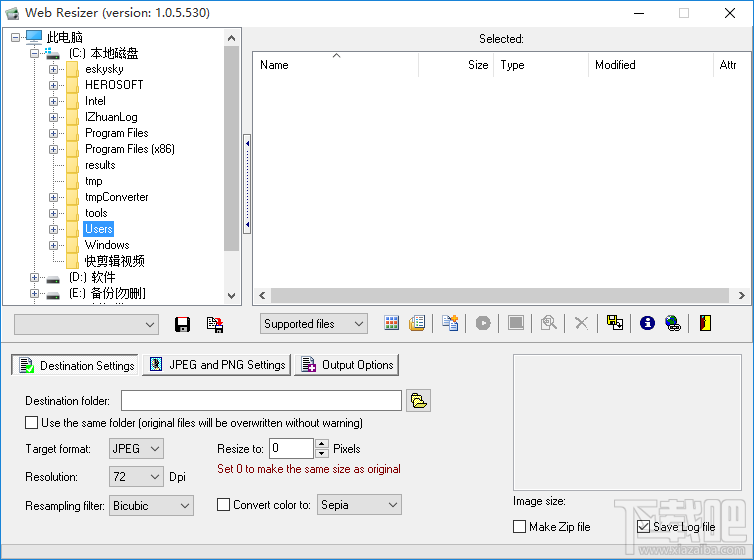Check the Make Zip file option
Screen dimensions: 754x560
519,527
